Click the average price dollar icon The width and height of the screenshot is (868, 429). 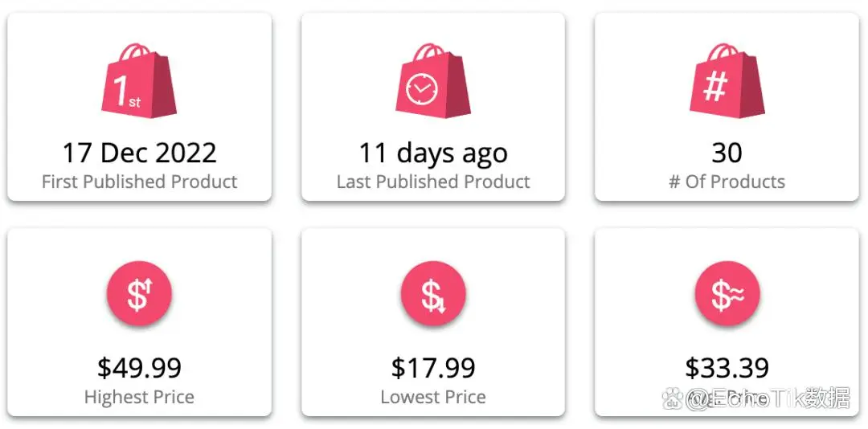pyautogui.click(x=727, y=293)
